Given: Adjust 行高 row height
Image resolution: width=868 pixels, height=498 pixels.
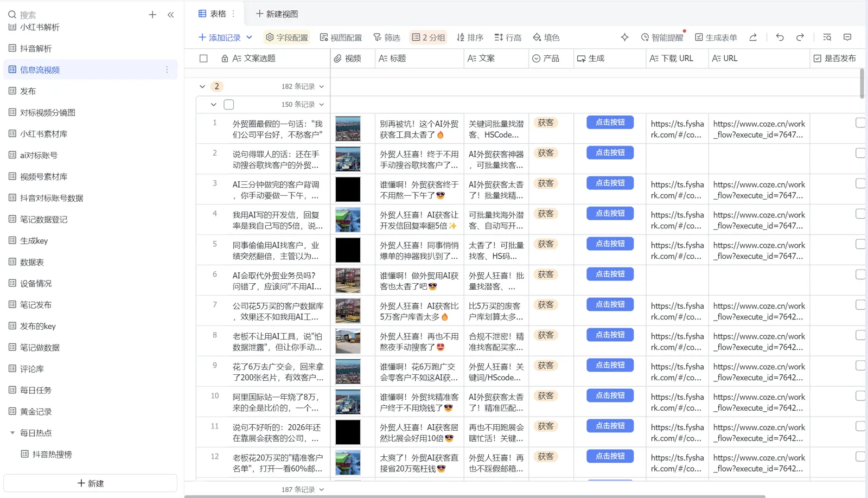Looking at the screenshot, I should coord(508,37).
